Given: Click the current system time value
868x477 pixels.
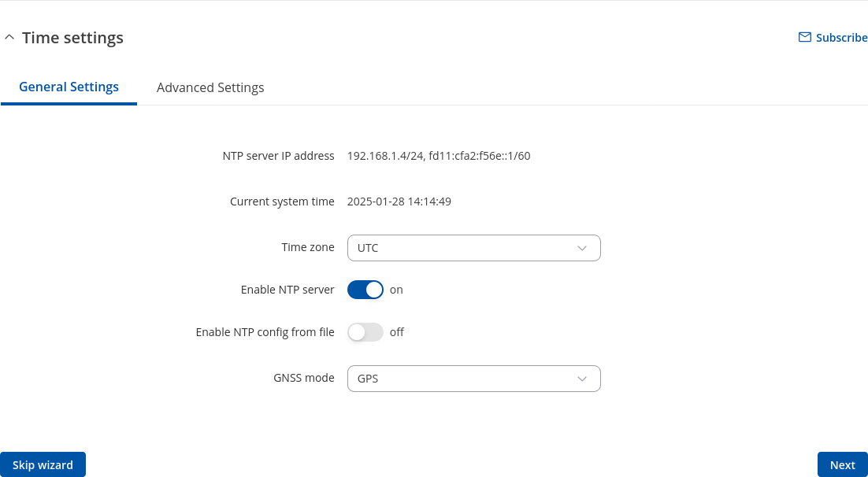Looking at the screenshot, I should pos(399,202).
